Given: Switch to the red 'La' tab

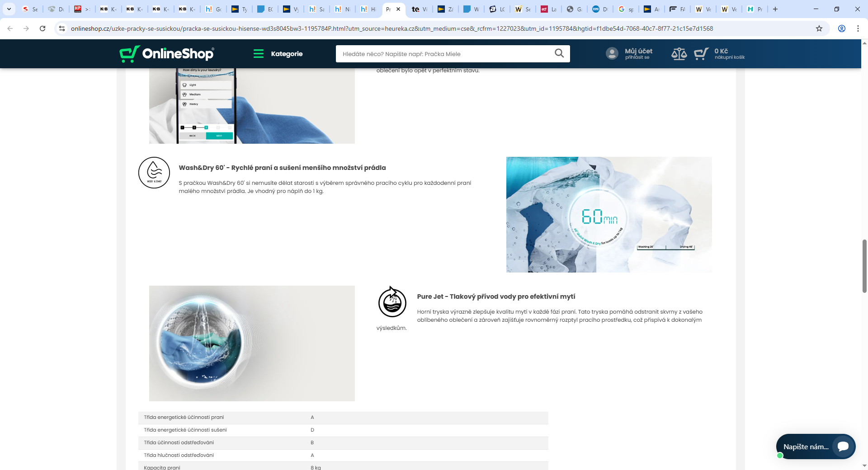Looking at the screenshot, I should pyautogui.click(x=549, y=9).
